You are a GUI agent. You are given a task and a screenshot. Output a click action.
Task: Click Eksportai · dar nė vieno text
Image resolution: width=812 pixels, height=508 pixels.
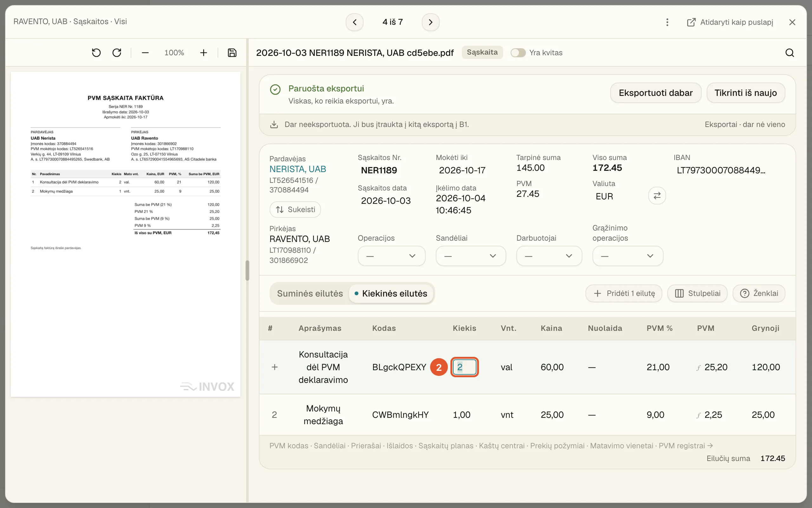click(744, 125)
